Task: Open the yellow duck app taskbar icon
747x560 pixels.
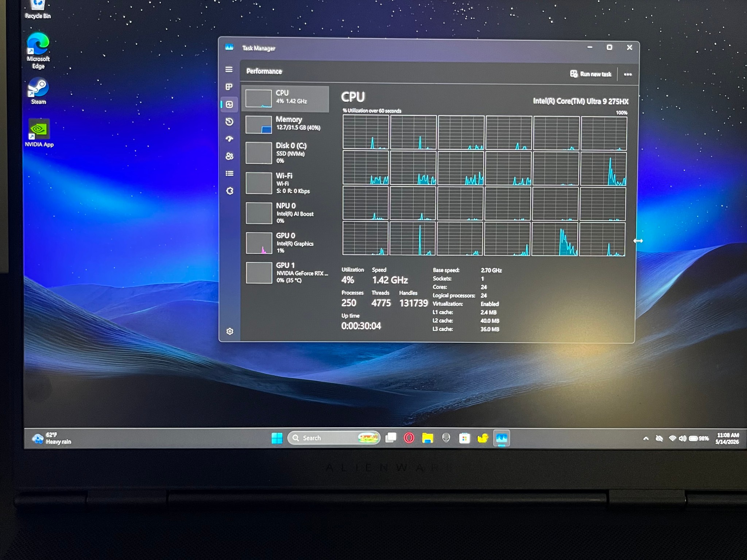Action: click(x=483, y=438)
